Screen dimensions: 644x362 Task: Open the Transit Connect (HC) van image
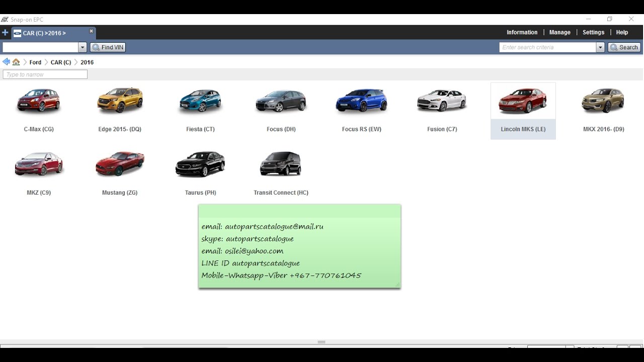[281, 164]
